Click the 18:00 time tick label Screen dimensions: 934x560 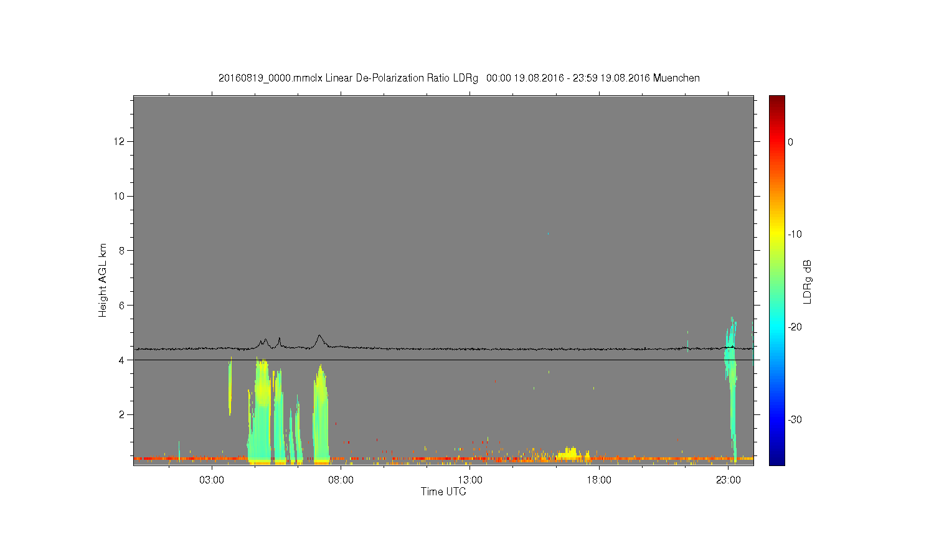pyautogui.click(x=599, y=480)
